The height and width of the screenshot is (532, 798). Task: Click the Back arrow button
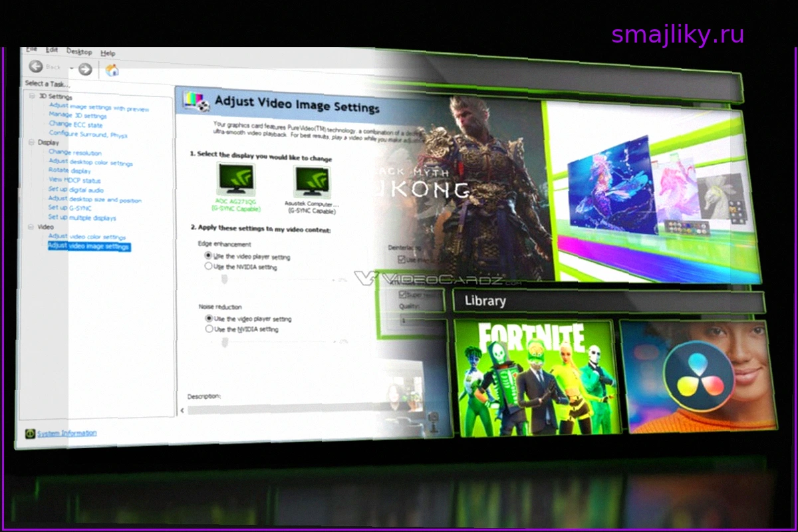coord(36,66)
